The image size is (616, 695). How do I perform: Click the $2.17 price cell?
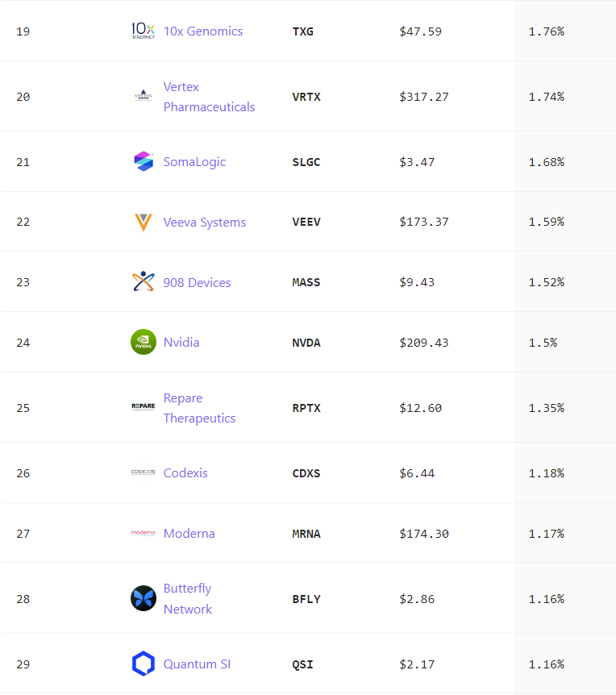click(417, 664)
